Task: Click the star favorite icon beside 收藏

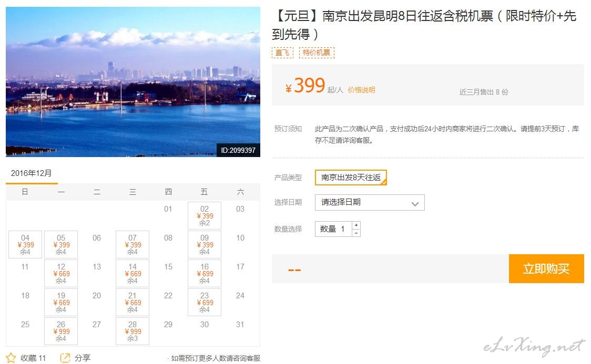Action: (11, 358)
